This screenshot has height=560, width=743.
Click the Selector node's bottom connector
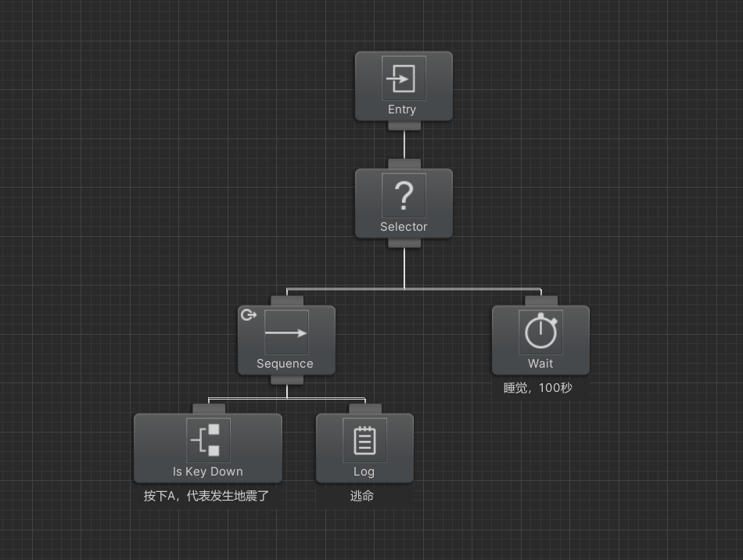click(x=404, y=242)
